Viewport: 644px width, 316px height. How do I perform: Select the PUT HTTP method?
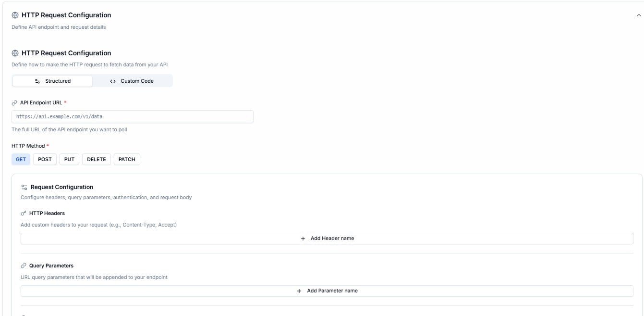(70, 159)
